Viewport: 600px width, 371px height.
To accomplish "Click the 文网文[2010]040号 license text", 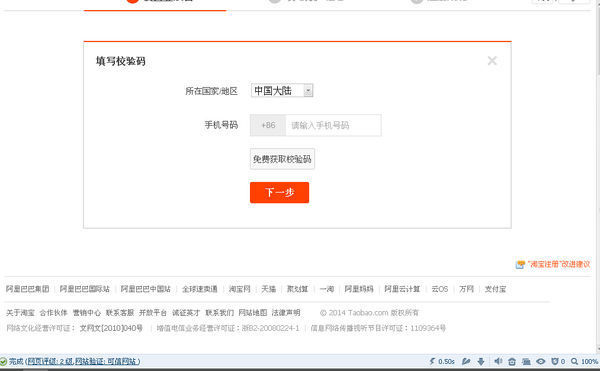I will (111, 328).
